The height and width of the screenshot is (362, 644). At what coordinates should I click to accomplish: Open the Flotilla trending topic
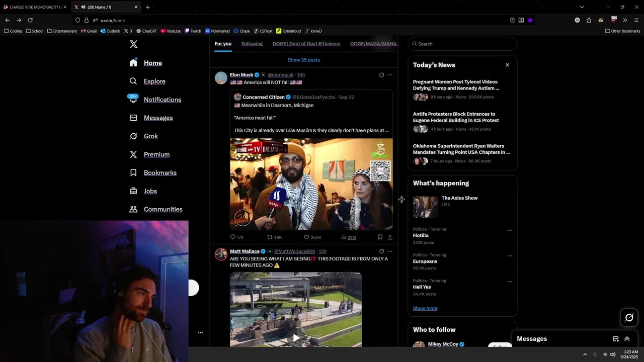point(421,235)
